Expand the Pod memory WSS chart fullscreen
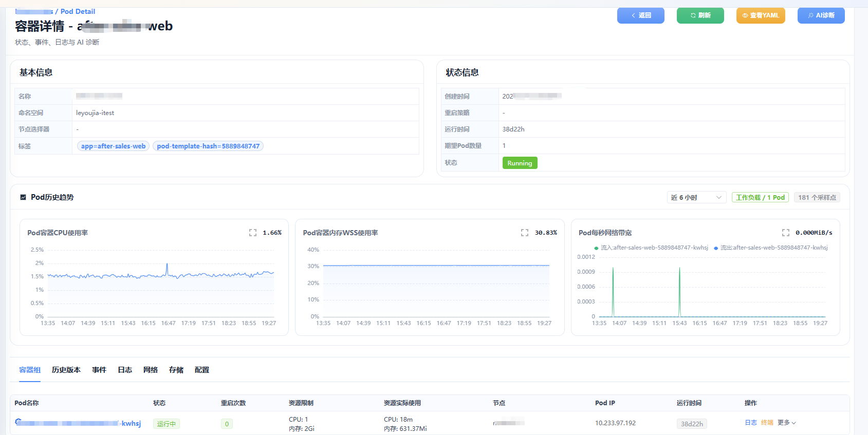 [x=525, y=233]
